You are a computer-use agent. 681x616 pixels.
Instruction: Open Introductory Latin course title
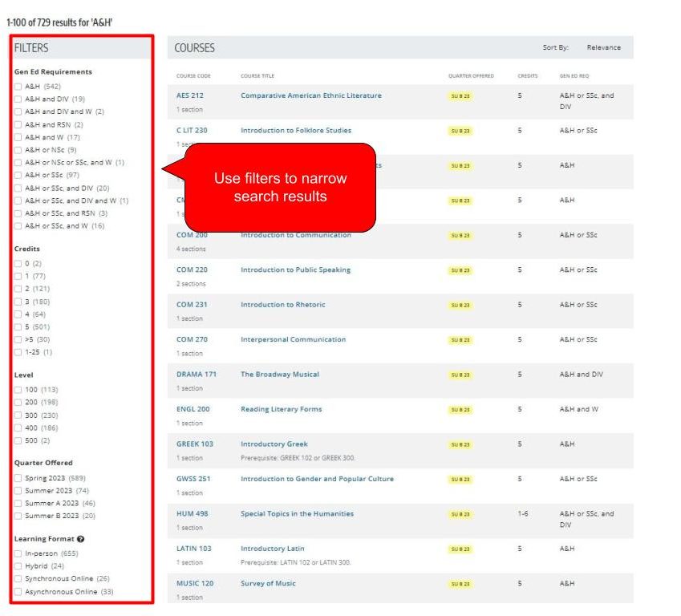(x=272, y=549)
